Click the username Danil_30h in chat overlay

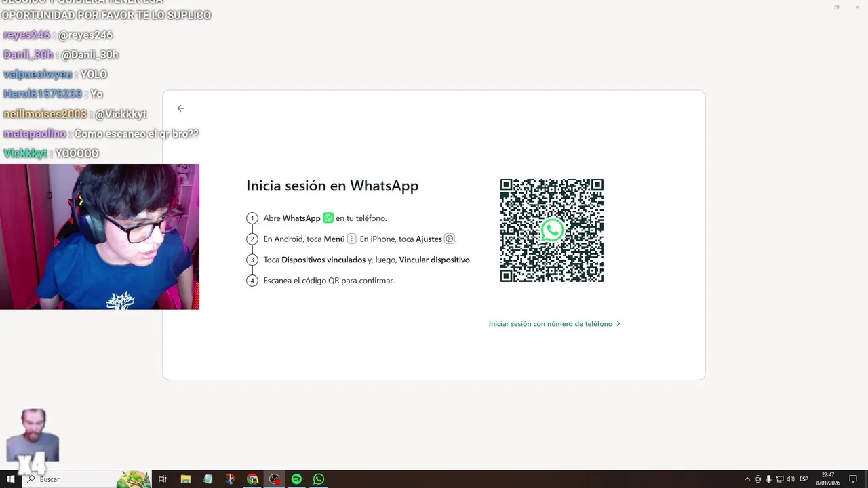tap(28, 55)
